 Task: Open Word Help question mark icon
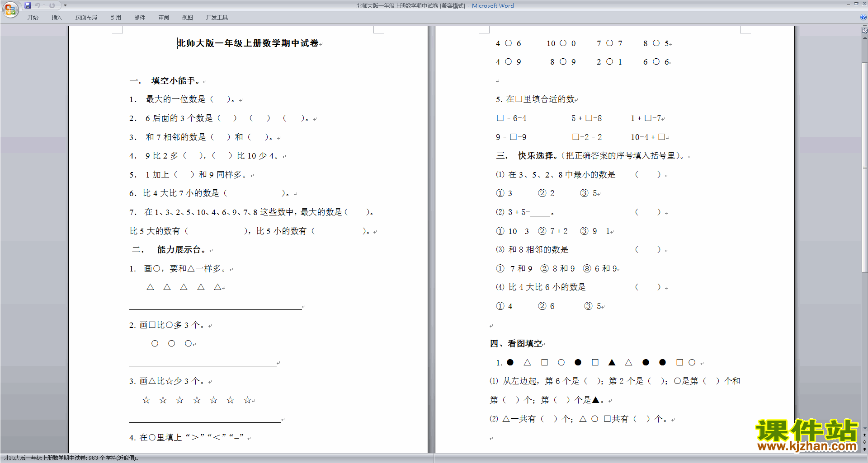(863, 18)
